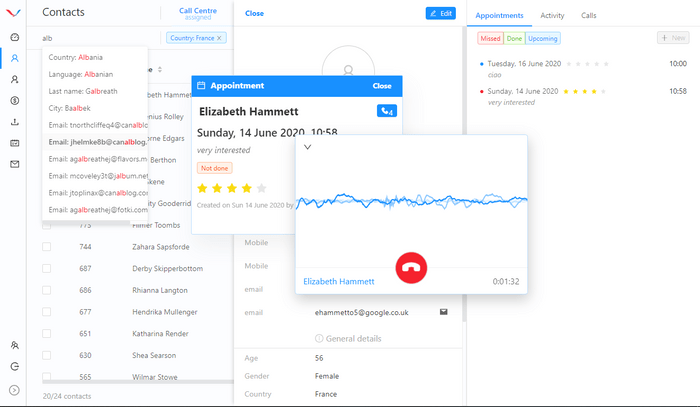Image resolution: width=700 pixels, height=407 pixels.
Task: Open the Call Centre assigned selector
Action: [x=197, y=13]
